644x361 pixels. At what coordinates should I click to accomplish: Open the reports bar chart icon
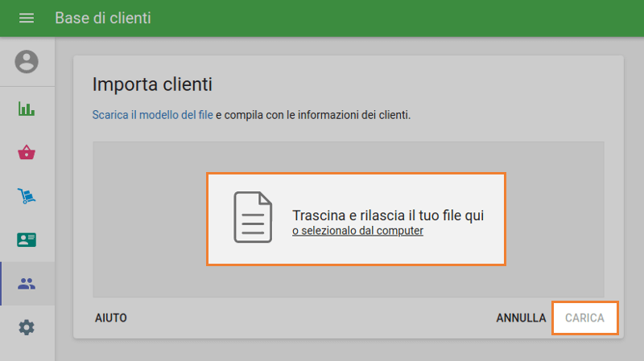27,109
